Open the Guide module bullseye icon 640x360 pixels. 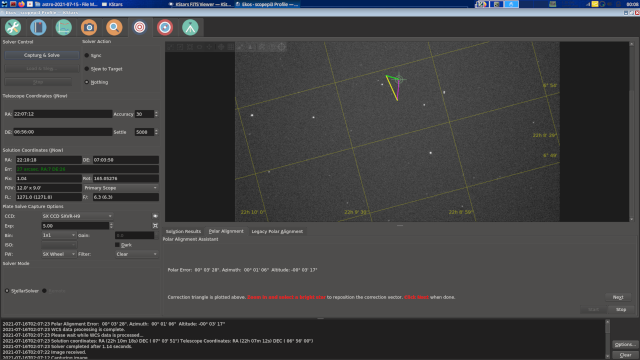tap(165, 27)
